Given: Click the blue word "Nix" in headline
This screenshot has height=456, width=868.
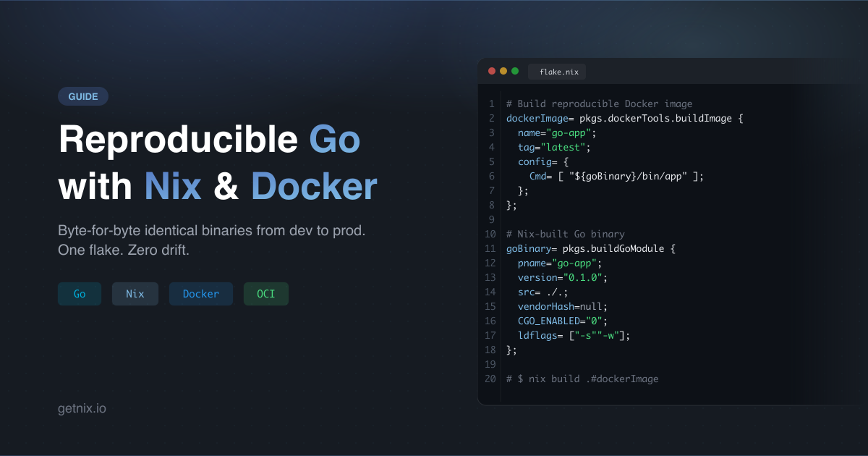Looking at the screenshot, I should (x=173, y=186).
